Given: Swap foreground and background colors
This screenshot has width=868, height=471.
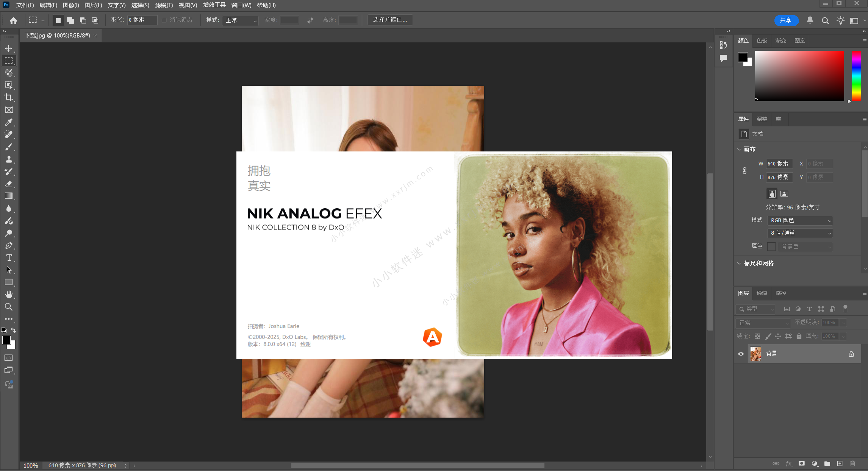Looking at the screenshot, I should [x=13, y=331].
